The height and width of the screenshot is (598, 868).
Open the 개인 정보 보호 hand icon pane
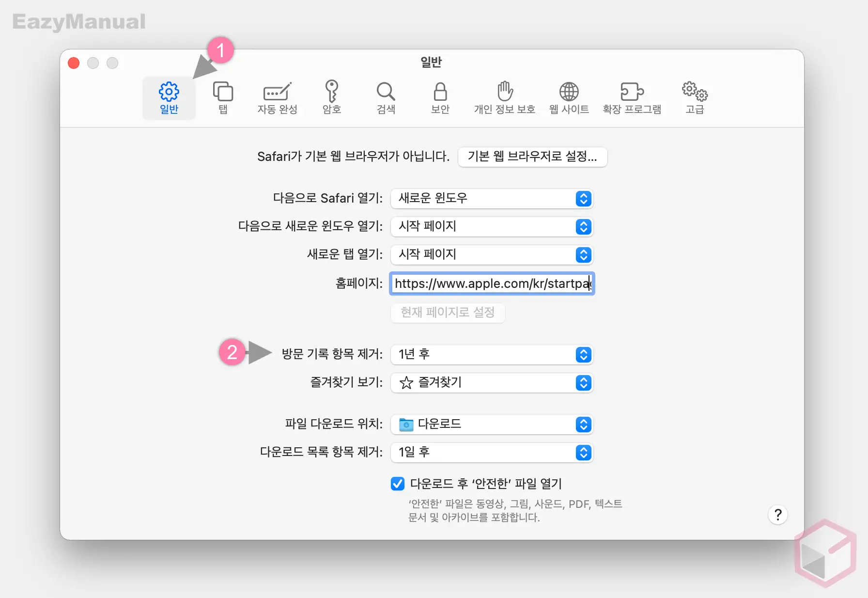pyautogui.click(x=505, y=98)
